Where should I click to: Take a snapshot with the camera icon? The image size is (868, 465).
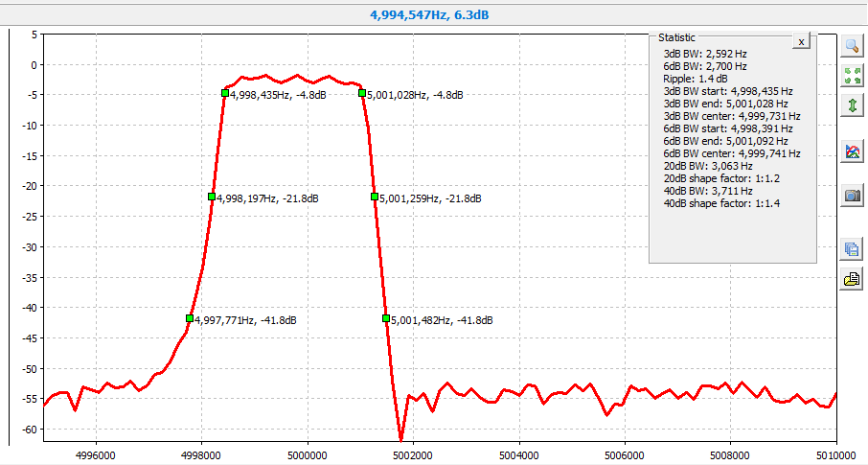(x=852, y=196)
